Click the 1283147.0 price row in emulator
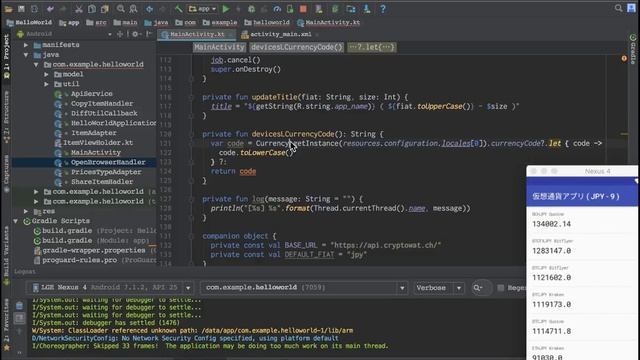The image size is (640, 360). pos(582,247)
